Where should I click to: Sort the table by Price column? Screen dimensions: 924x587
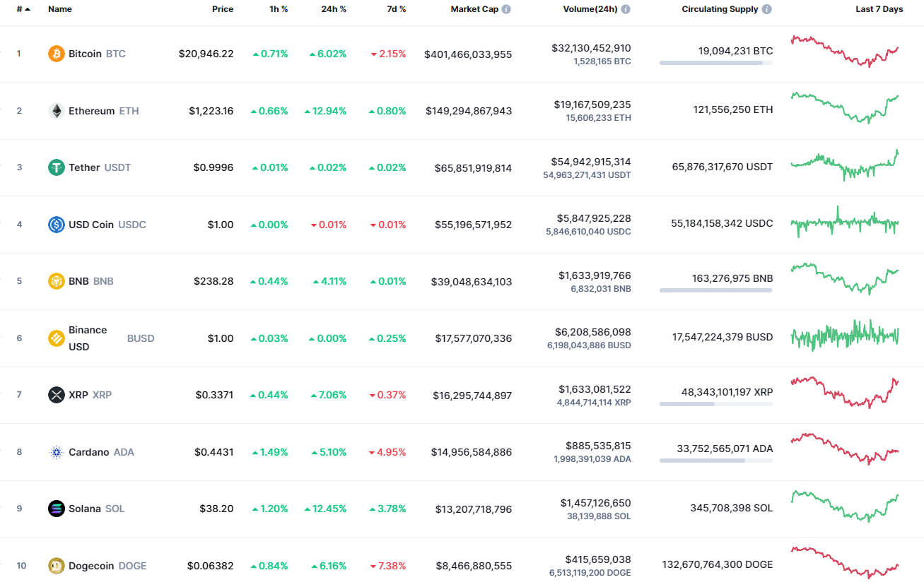click(223, 8)
